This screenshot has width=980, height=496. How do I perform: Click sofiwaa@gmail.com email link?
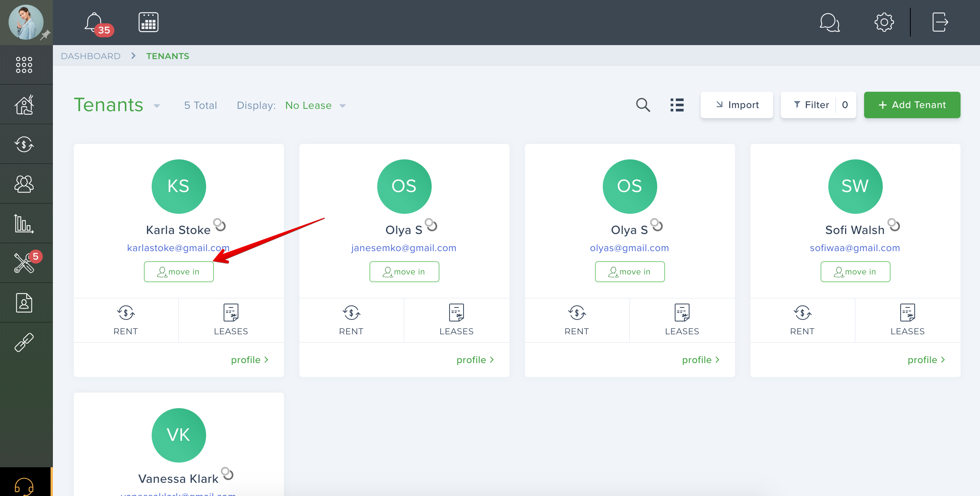point(855,248)
